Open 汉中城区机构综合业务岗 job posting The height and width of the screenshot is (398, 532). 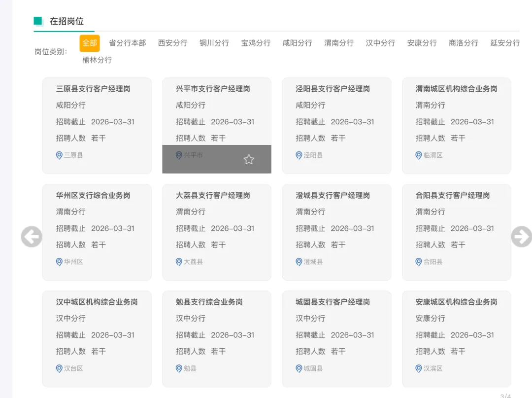coord(97,302)
